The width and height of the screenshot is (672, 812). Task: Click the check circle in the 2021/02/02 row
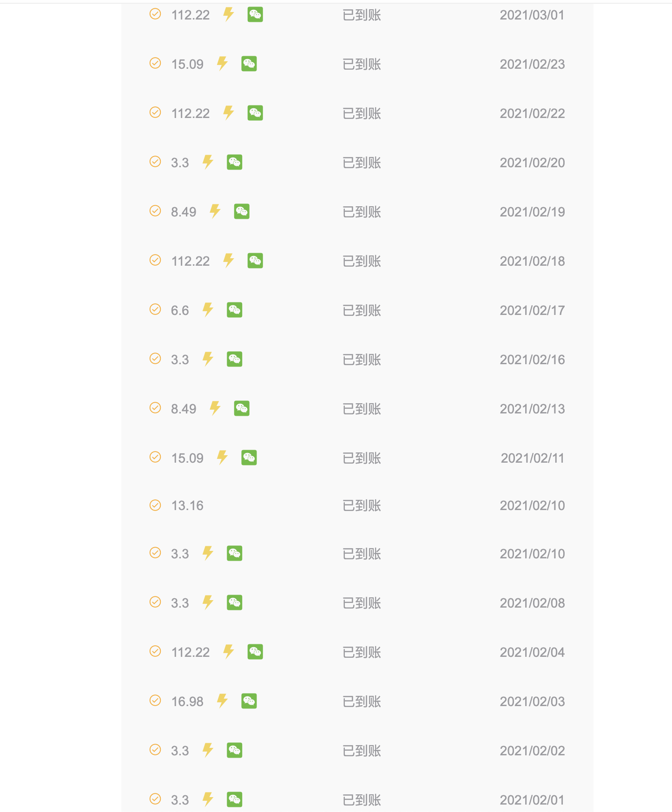click(x=155, y=750)
